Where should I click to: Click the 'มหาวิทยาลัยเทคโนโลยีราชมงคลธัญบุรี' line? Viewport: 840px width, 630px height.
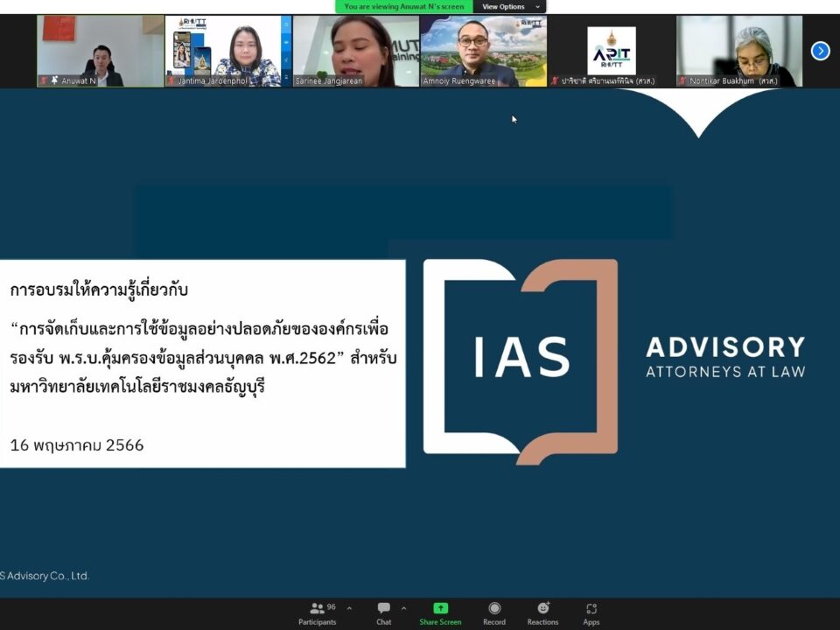[137, 386]
